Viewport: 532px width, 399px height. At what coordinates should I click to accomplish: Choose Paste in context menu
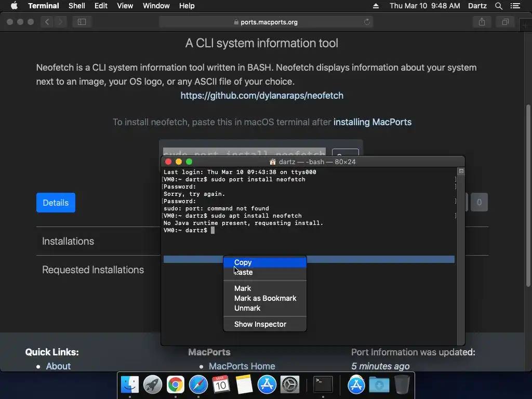click(265, 272)
